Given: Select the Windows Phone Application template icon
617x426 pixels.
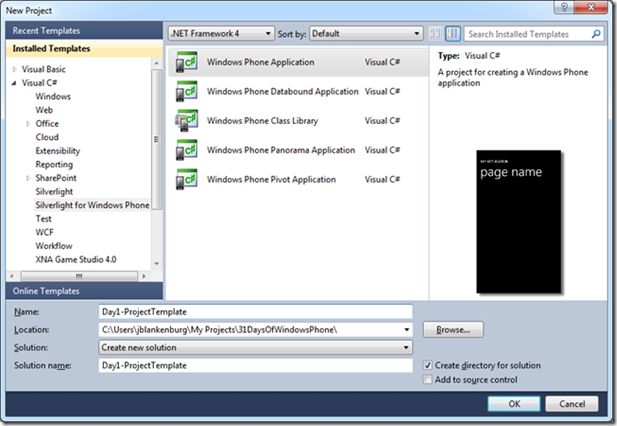Looking at the screenshot, I should click(x=186, y=62).
